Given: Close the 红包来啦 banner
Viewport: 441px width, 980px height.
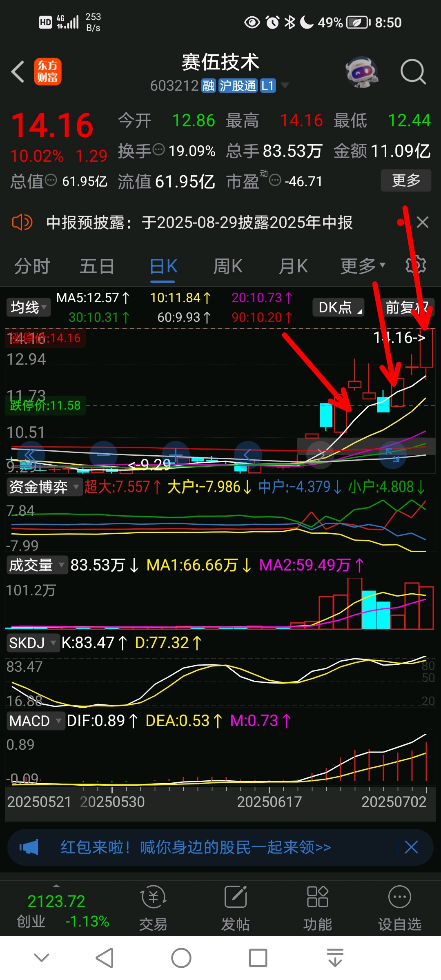Looking at the screenshot, I should coord(411,847).
